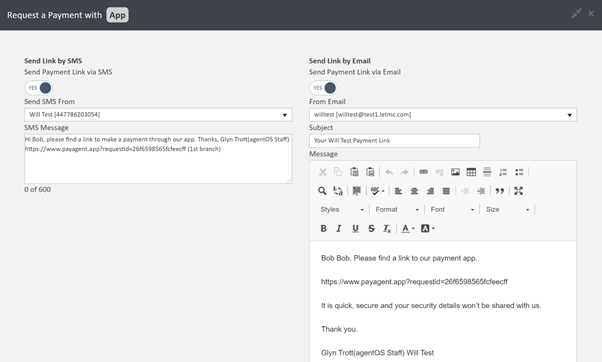
Task: Open the Send SMS From dropdown
Action: point(158,115)
